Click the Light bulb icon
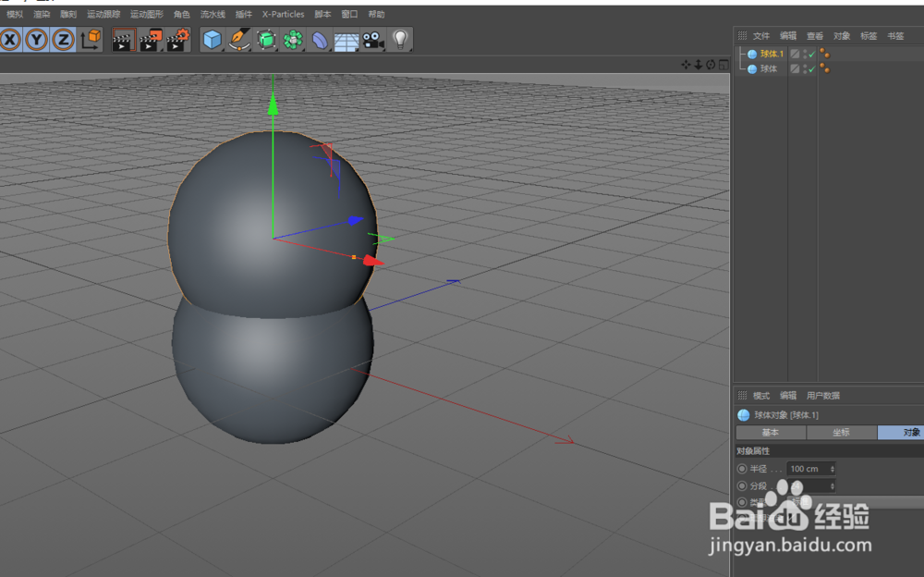The image size is (924, 577). click(400, 40)
